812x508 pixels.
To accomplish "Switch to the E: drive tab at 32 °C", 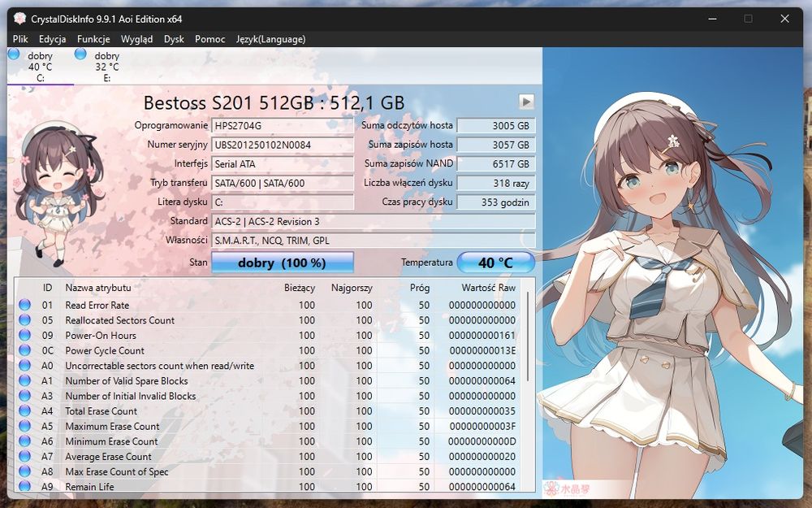I will click(106, 67).
